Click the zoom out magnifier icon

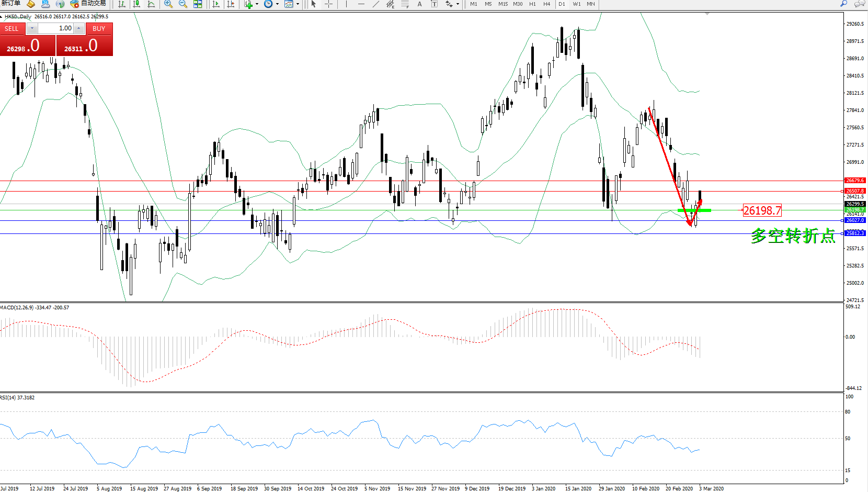click(x=183, y=4)
